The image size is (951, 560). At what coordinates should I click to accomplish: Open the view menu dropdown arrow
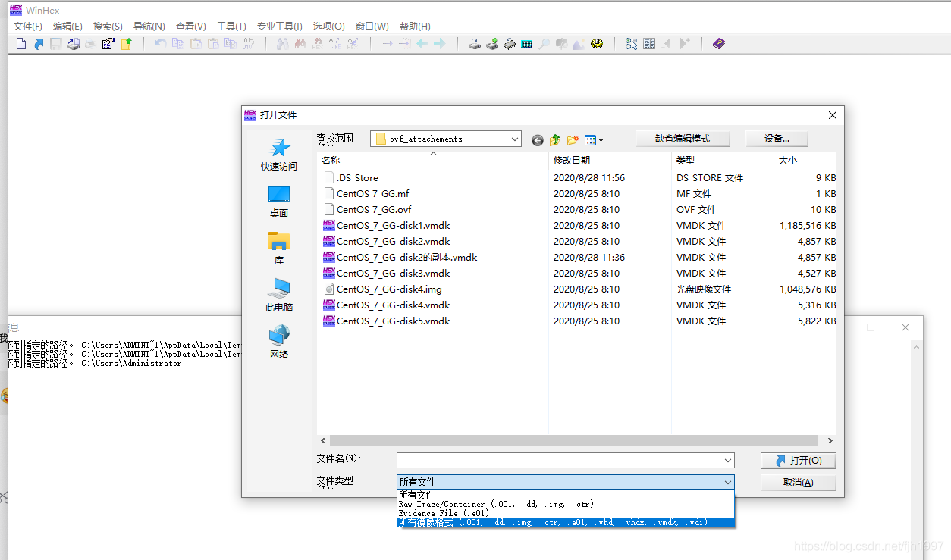pyautogui.click(x=601, y=140)
